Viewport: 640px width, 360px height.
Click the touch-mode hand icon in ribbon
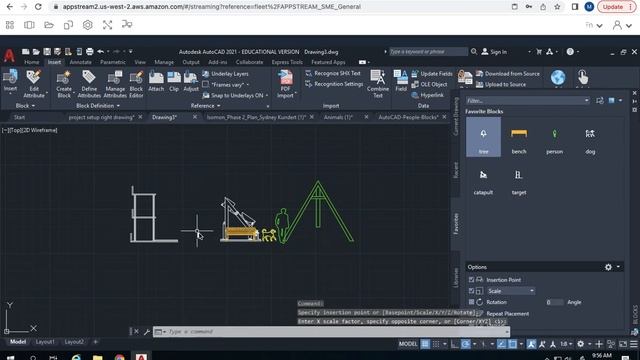pos(582,77)
